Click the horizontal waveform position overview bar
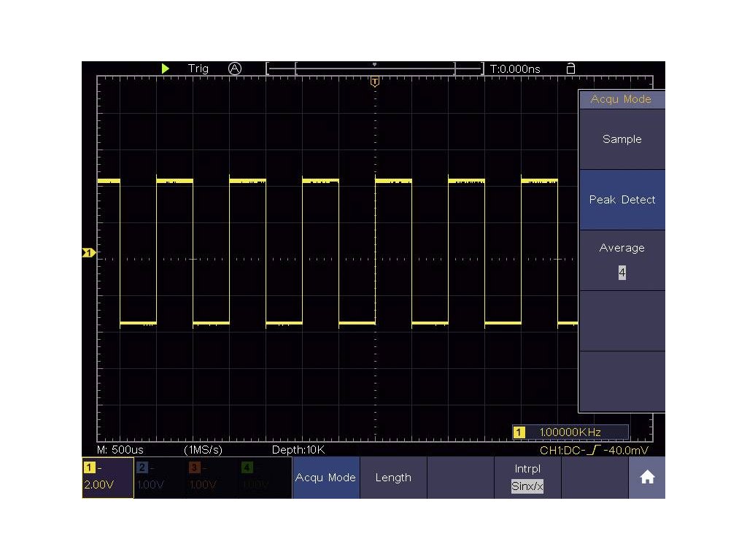The height and width of the screenshot is (560, 747). click(x=375, y=69)
